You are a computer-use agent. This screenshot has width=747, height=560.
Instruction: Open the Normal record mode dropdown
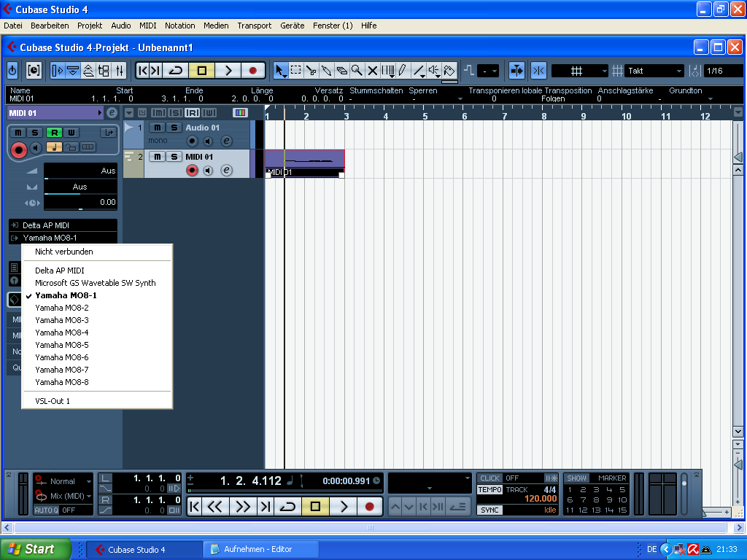tap(64, 481)
